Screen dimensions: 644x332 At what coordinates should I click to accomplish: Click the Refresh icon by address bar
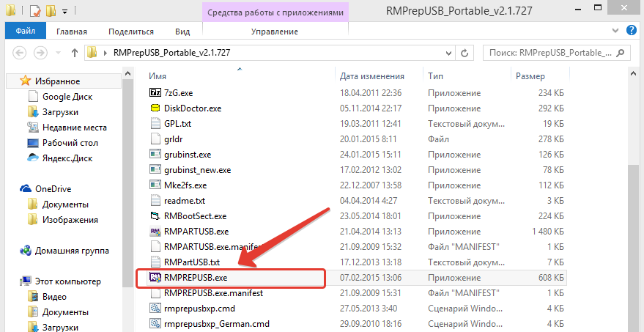[x=465, y=53]
